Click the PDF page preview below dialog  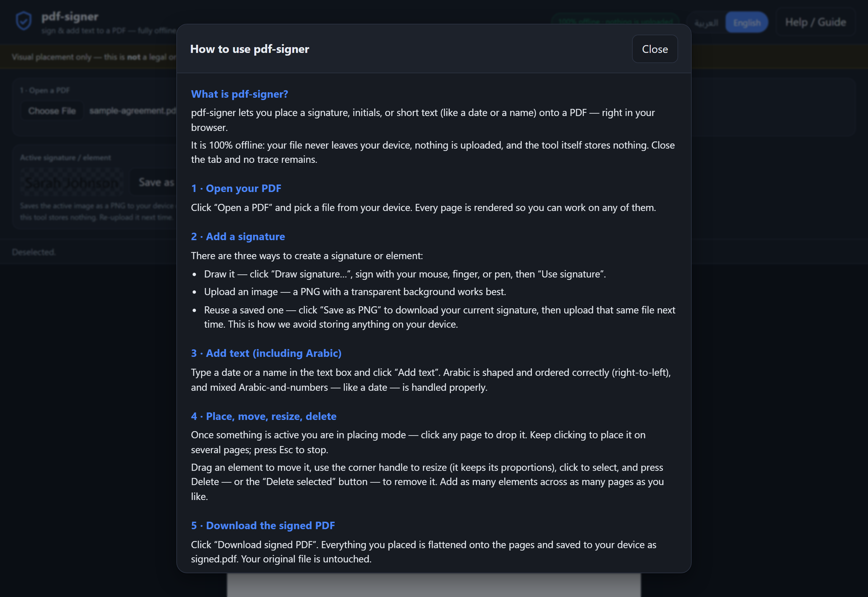pos(434,585)
